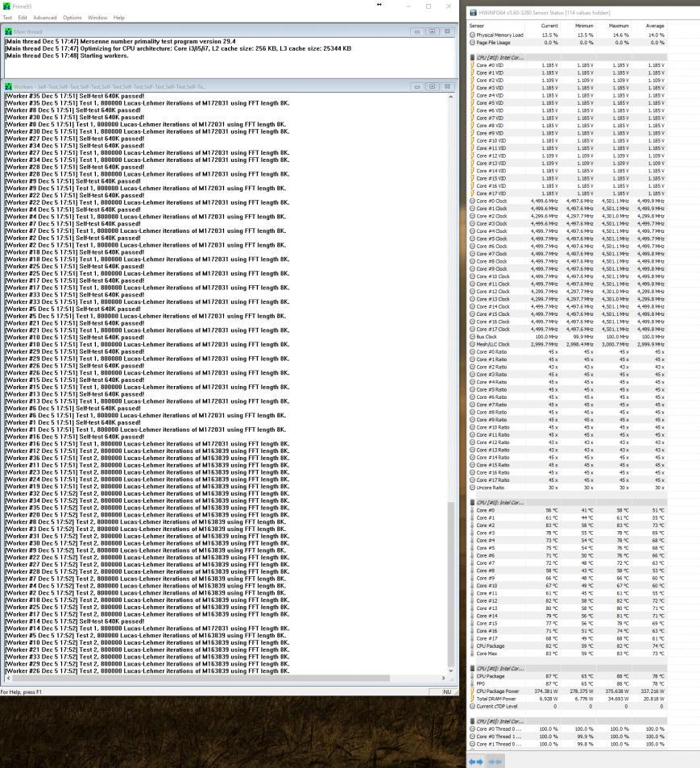Screen dimensions: 700x768
Task: Click chip icon of CPU group above Core #0 VID
Action: click(x=472, y=57)
